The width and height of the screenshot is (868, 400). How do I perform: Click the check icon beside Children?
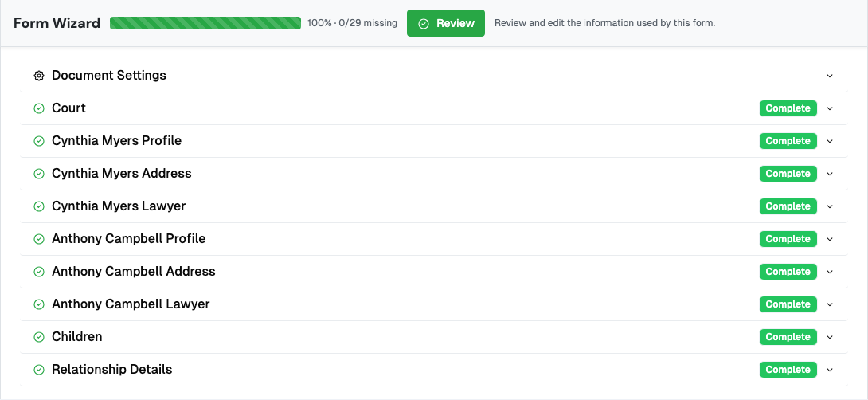point(39,337)
